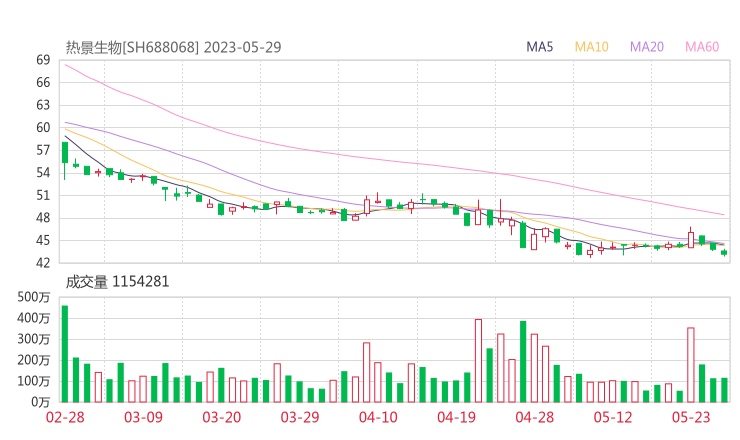The image size is (740, 440).
Task: Click the 0万 volume axis label
Action: [41, 402]
